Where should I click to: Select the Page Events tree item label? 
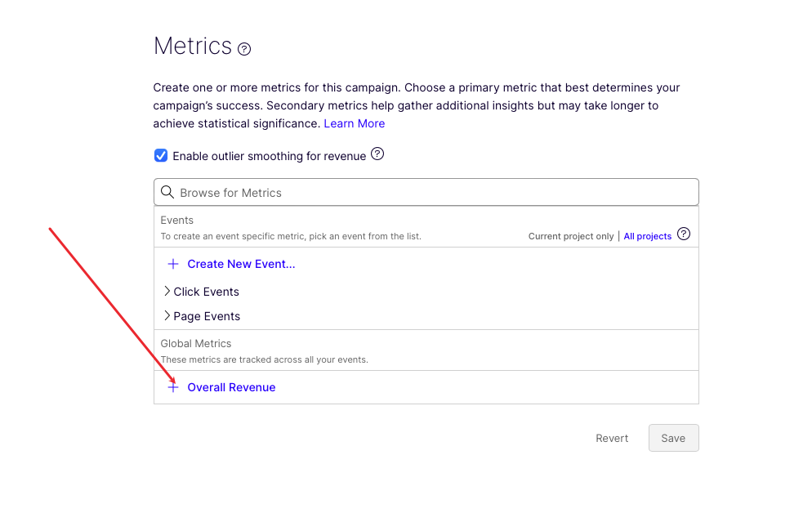pyautogui.click(x=207, y=316)
